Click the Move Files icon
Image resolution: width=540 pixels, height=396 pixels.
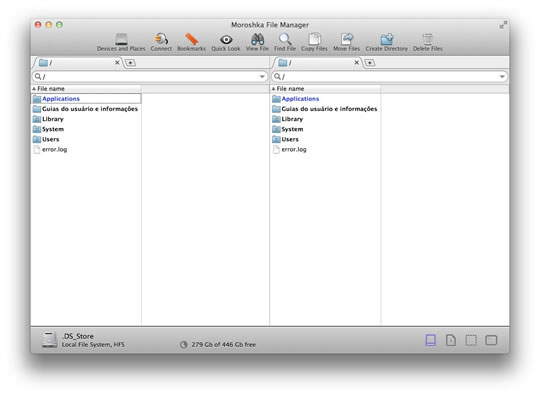[x=346, y=39]
